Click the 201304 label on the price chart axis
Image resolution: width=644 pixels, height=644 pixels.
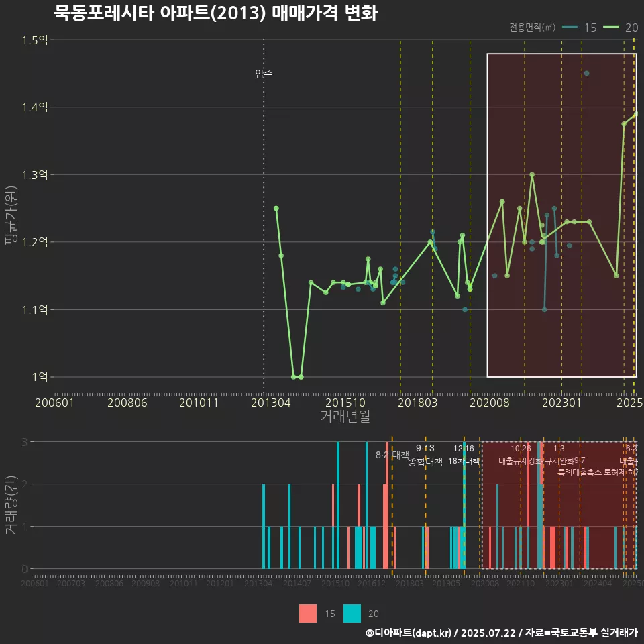[x=270, y=402]
